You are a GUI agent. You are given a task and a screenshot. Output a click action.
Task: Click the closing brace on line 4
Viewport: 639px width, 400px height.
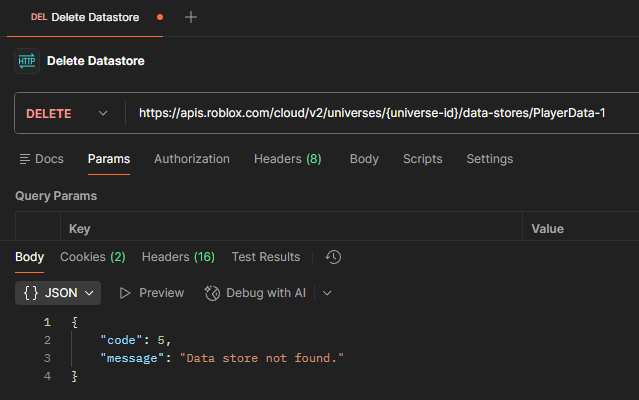click(75, 376)
